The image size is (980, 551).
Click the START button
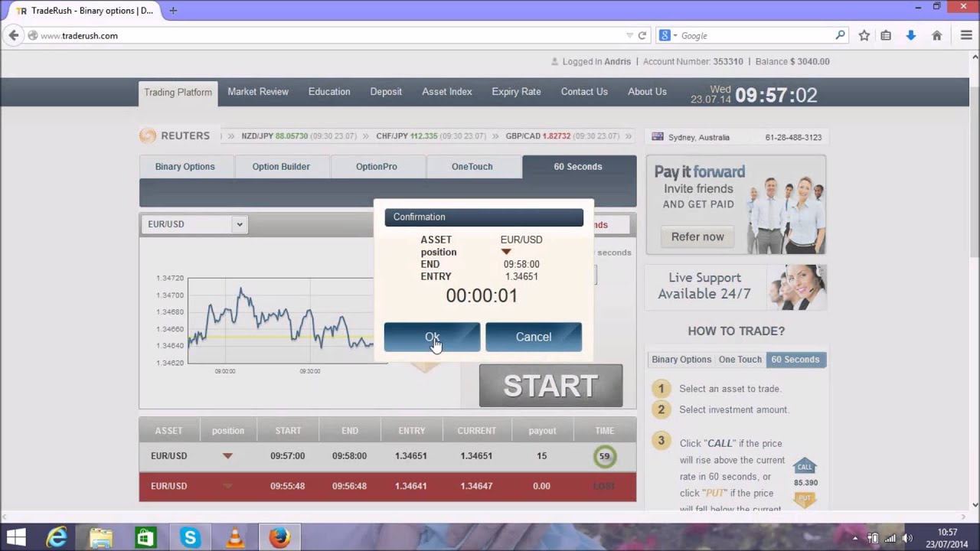[x=550, y=386]
